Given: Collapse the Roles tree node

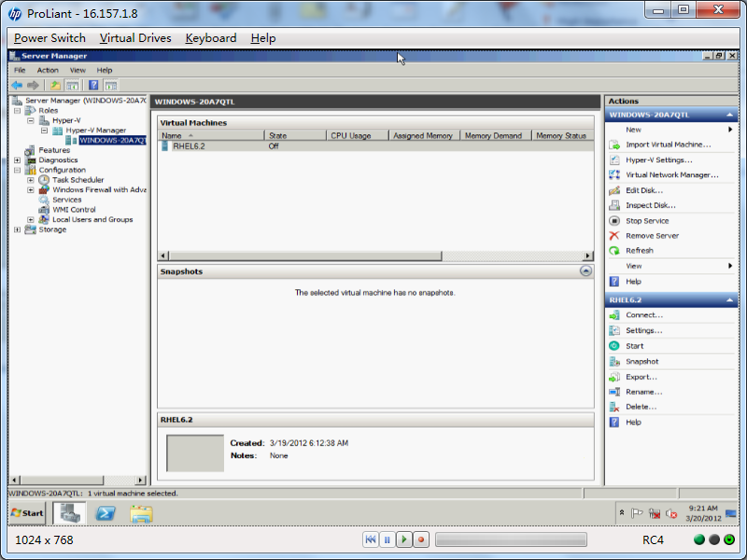Looking at the screenshot, I should coord(17,110).
